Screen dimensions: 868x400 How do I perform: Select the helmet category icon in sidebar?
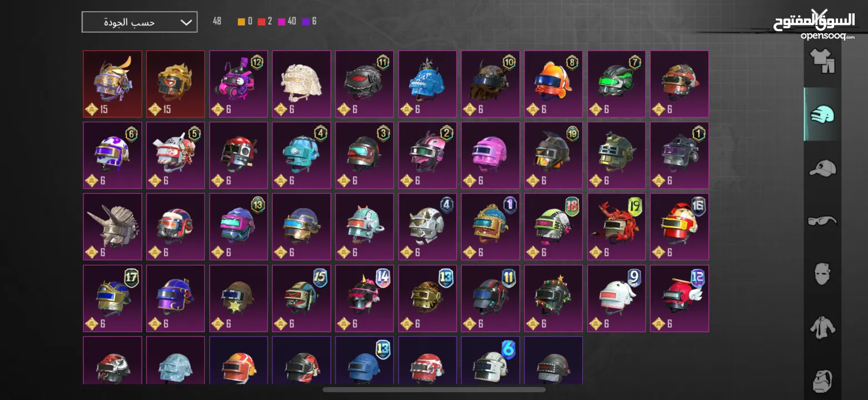(822, 114)
